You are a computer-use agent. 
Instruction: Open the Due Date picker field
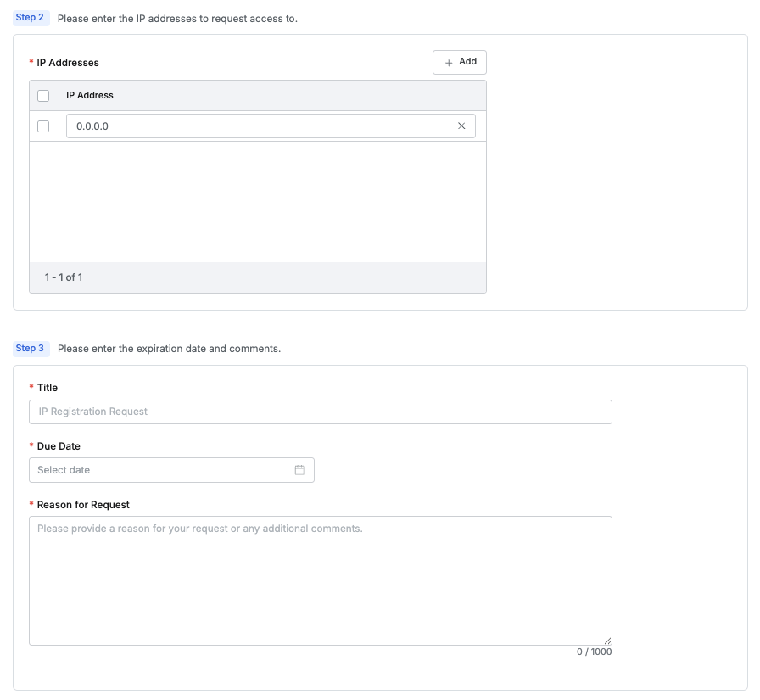[x=161, y=470]
